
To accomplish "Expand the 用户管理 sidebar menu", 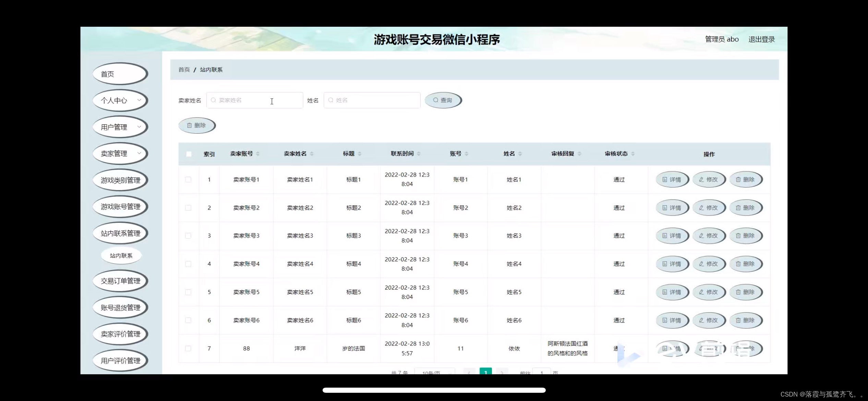I will (120, 127).
